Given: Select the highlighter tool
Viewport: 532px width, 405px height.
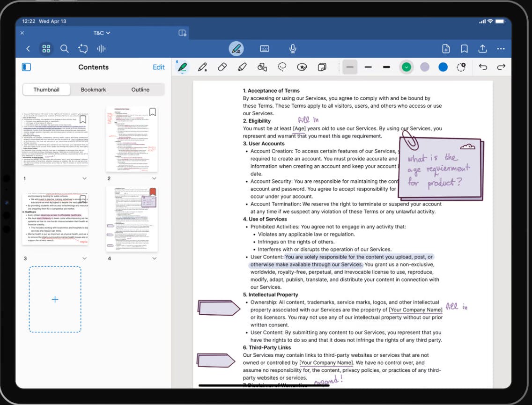Looking at the screenshot, I should coord(242,67).
